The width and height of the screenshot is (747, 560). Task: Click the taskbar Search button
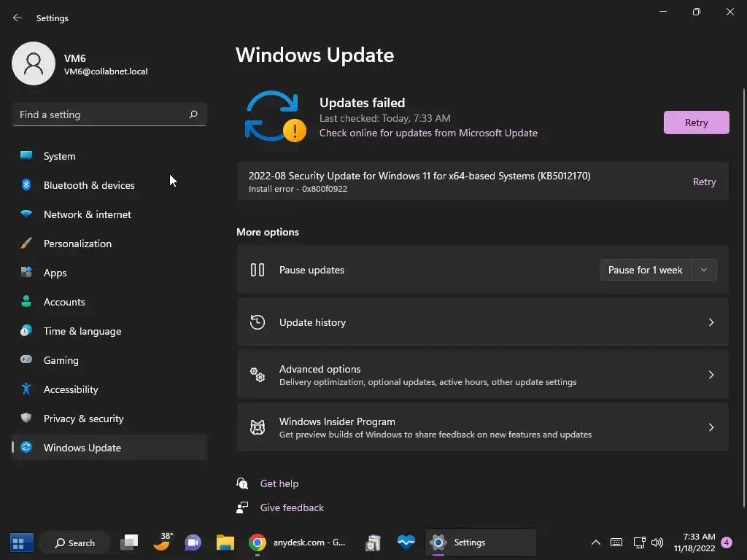coord(75,542)
